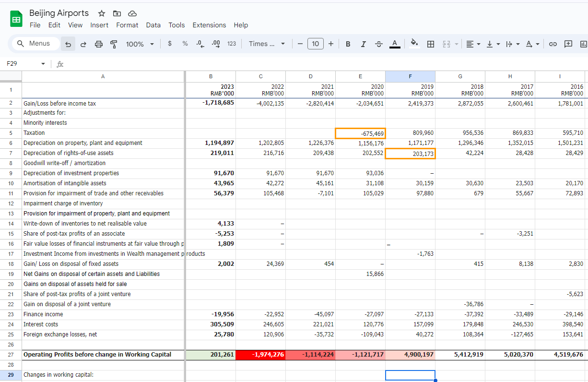This screenshot has height=382, width=588.
Task: Select cell with value -675,469
Action: pyautogui.click(x=360, y=133)
